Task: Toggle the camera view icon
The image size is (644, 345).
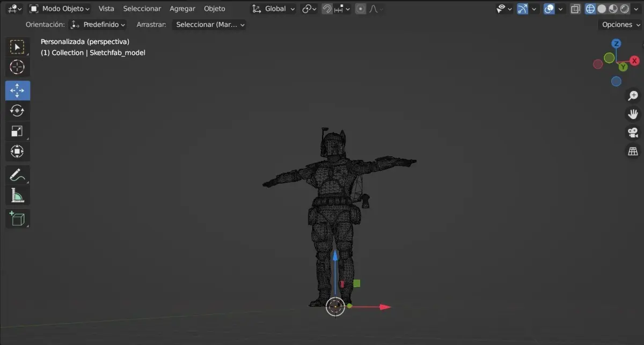Action: (633, 133)
